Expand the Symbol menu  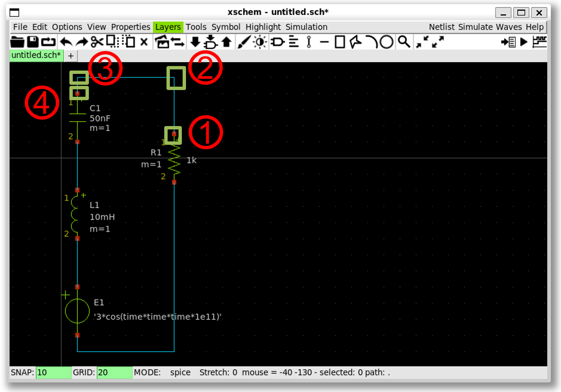click(x=226, y=27)
